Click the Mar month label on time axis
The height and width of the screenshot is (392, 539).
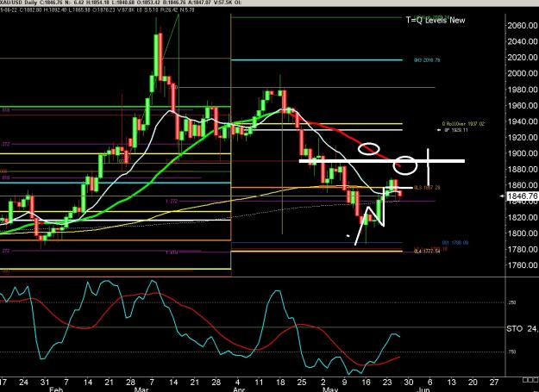(141, 389)
